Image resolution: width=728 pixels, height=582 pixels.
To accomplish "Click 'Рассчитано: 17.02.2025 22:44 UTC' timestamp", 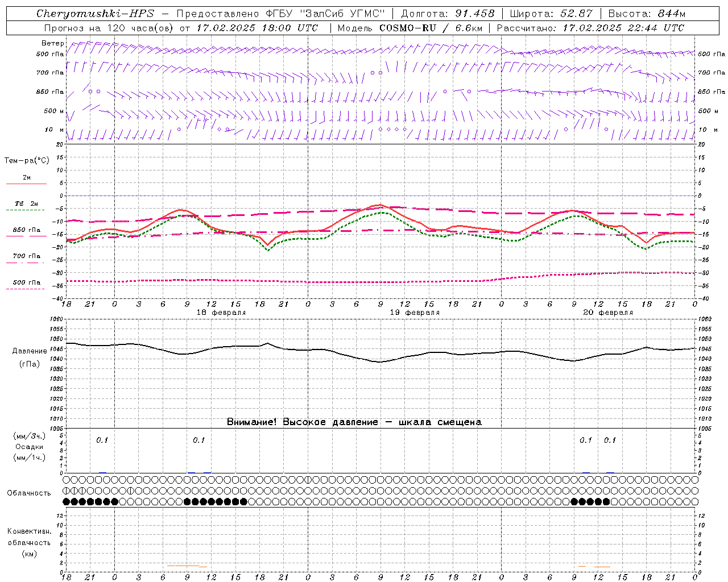I will click(x=590, y=28).
